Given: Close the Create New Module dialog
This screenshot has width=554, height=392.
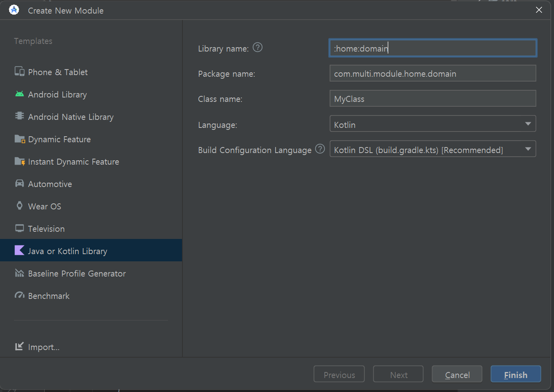Looking at the screenshot, I should pyautogui.click(x=539, y=10).
